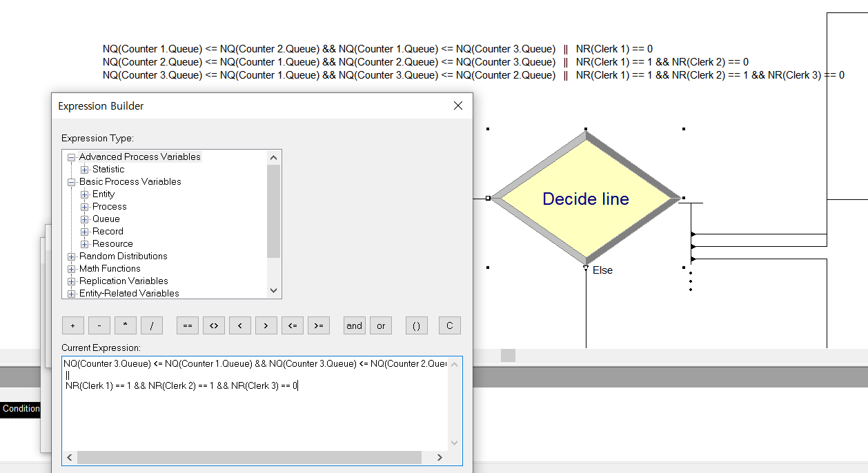Image resolution: width=868 pixels, height=473 pixels.
Task: Select Math Functions in expression tree
Action: [110, 268]
